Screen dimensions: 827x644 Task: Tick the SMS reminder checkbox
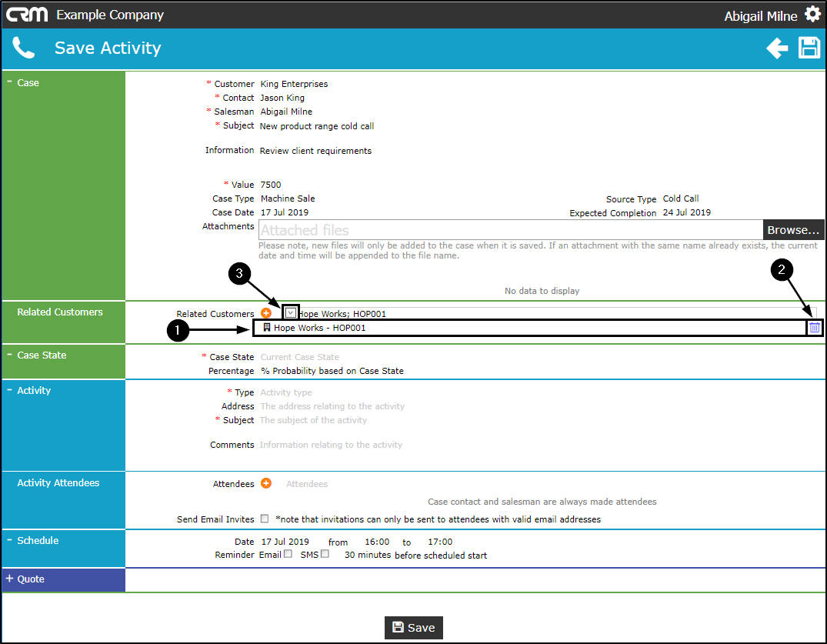coord(325,554)
